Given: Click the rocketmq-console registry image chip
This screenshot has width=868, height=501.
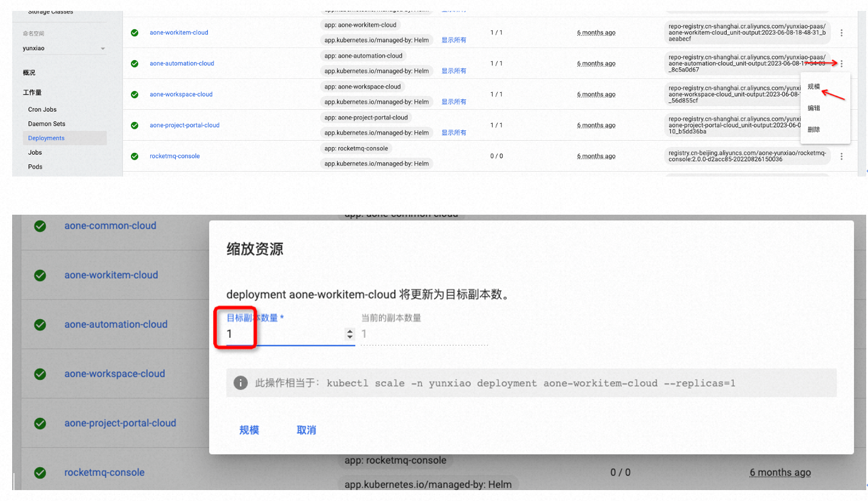Looking at the screenshot, I should tap(747, 156).
